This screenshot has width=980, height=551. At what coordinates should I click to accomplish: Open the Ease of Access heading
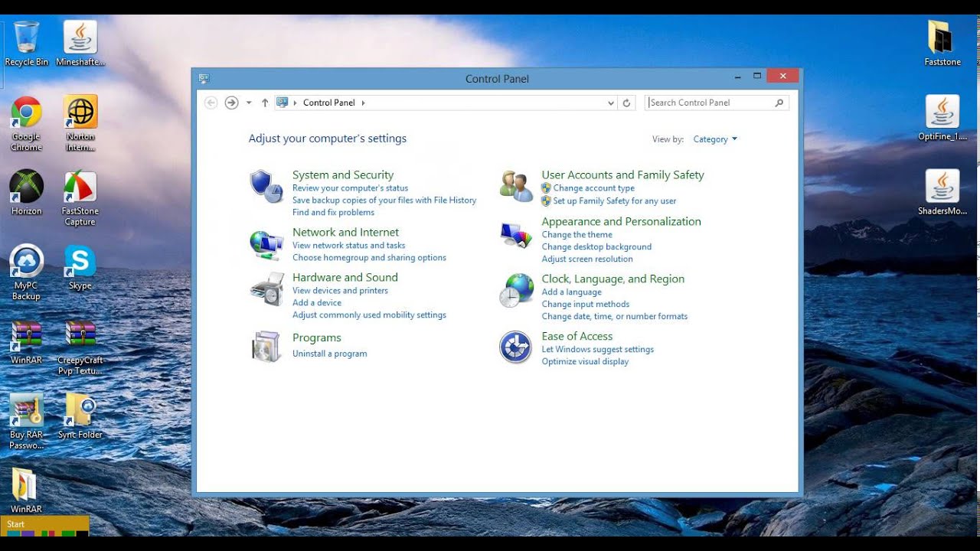pos(577,336)
